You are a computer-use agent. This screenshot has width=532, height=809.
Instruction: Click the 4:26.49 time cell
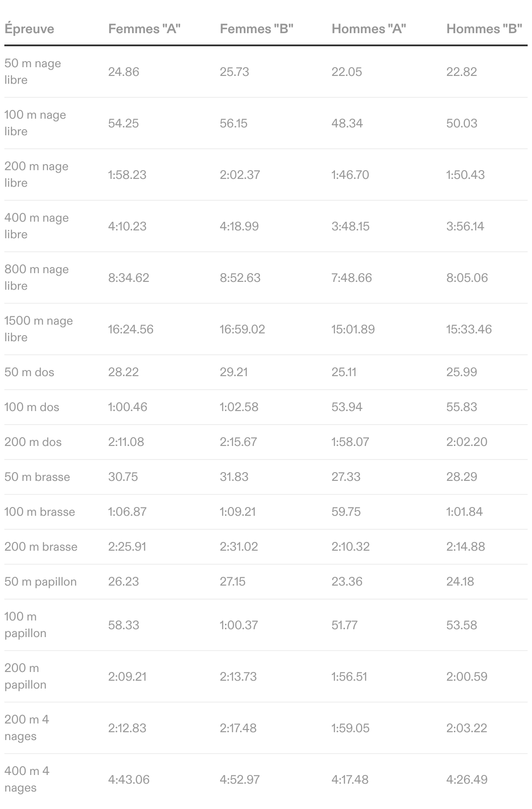pyautogui.click(x=467, y=779)
